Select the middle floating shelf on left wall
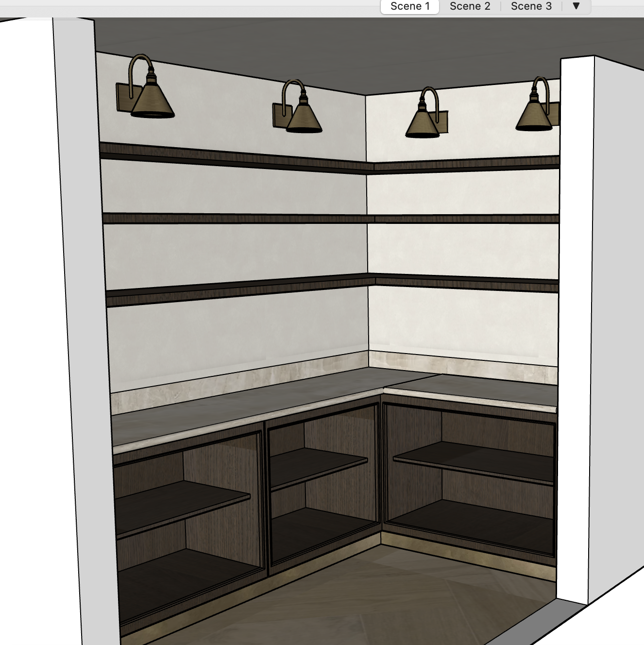The image size is (644, 645). [233, 219]
